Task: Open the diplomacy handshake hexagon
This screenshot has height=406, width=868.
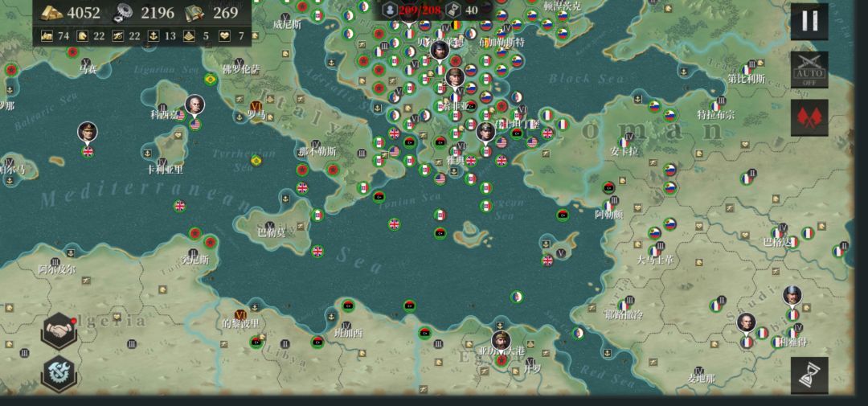Action: [59, 330]
